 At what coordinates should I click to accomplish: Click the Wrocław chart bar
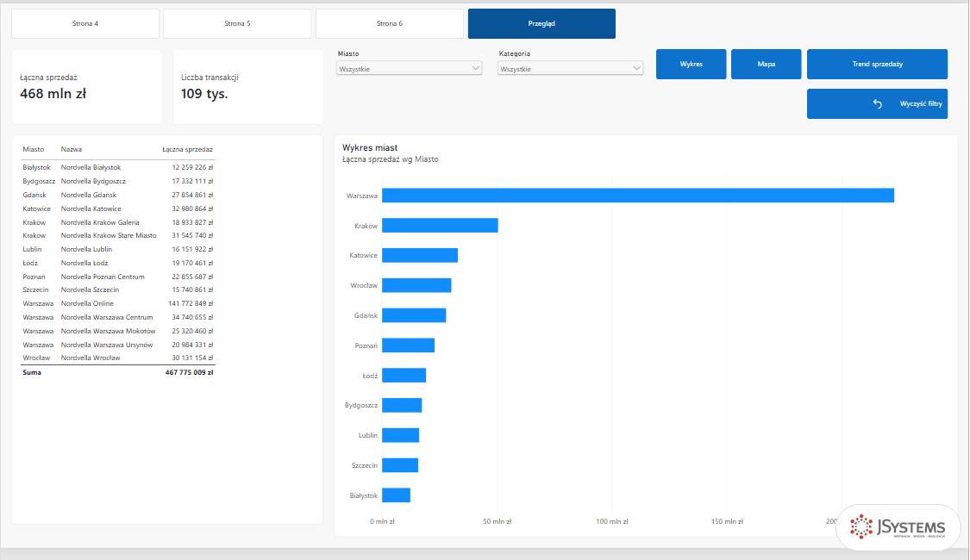416,285
